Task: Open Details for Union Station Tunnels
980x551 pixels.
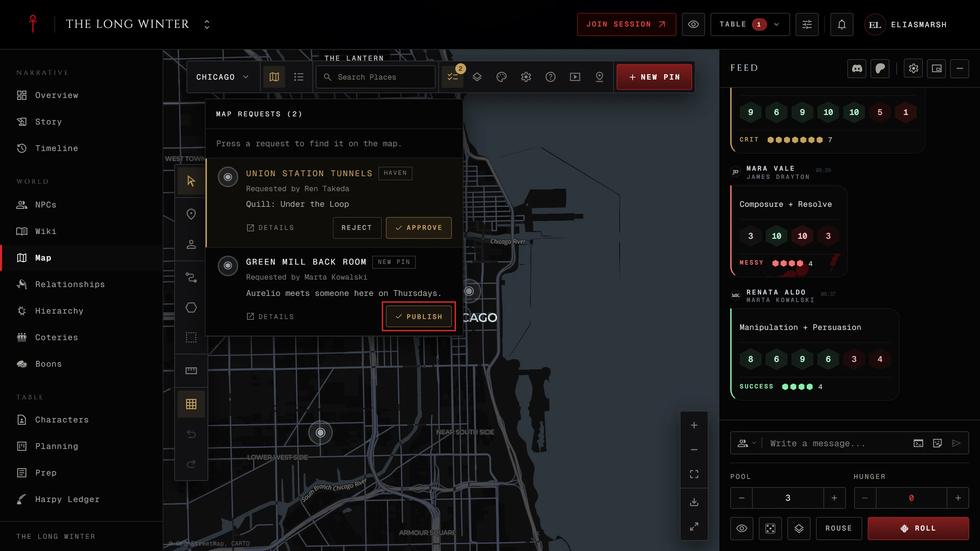Action: tap(270, 228)
